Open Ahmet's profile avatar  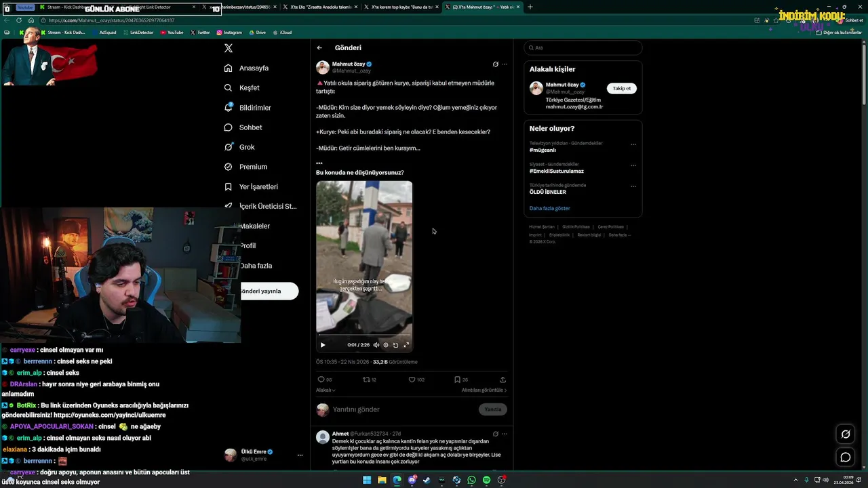(x=323, y=437)
